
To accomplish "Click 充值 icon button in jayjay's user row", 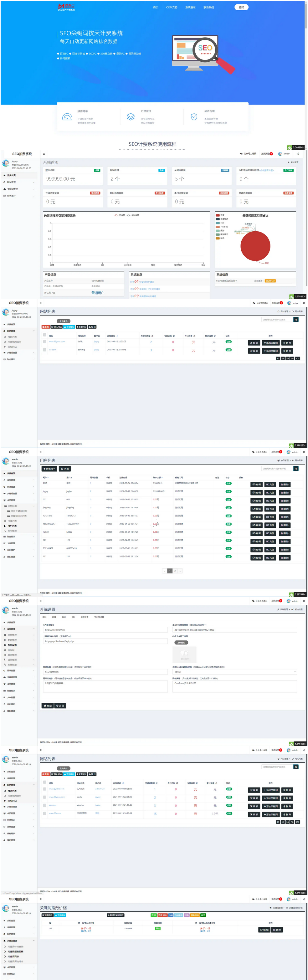I will (270, 493).
